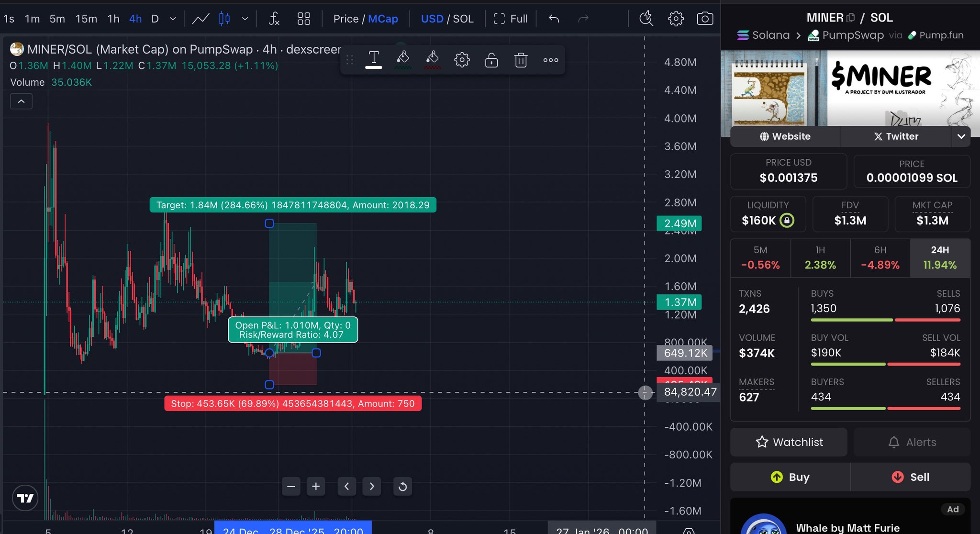This screenshot has height=534, width=980.
Task: Select the 6H stats tab
Action: [x=880, y=258]
